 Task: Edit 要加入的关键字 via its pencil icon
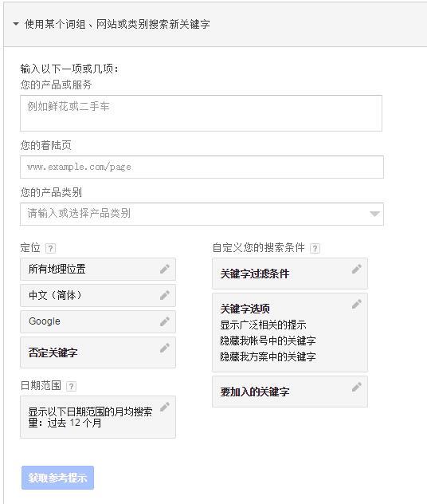[x=357, y=387]
